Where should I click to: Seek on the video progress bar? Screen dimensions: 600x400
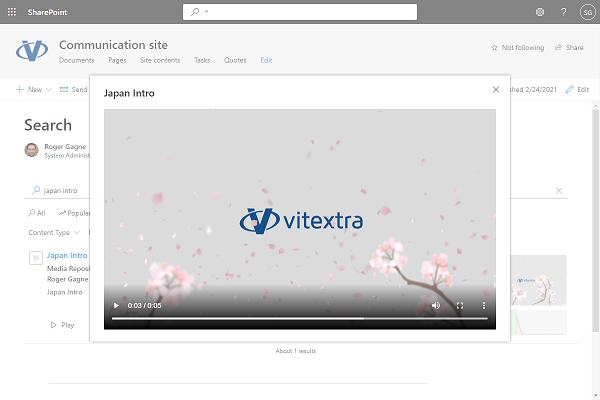(300, 318)
